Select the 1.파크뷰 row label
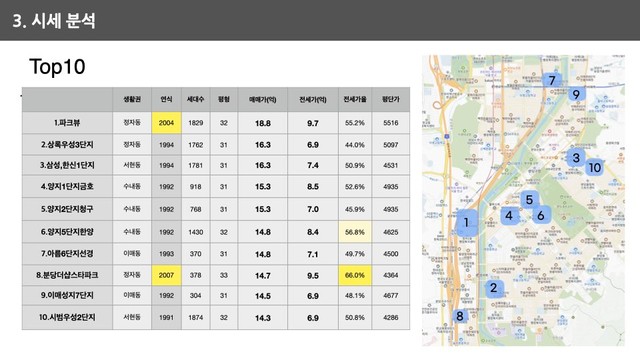640x360 pixels. 67,122
